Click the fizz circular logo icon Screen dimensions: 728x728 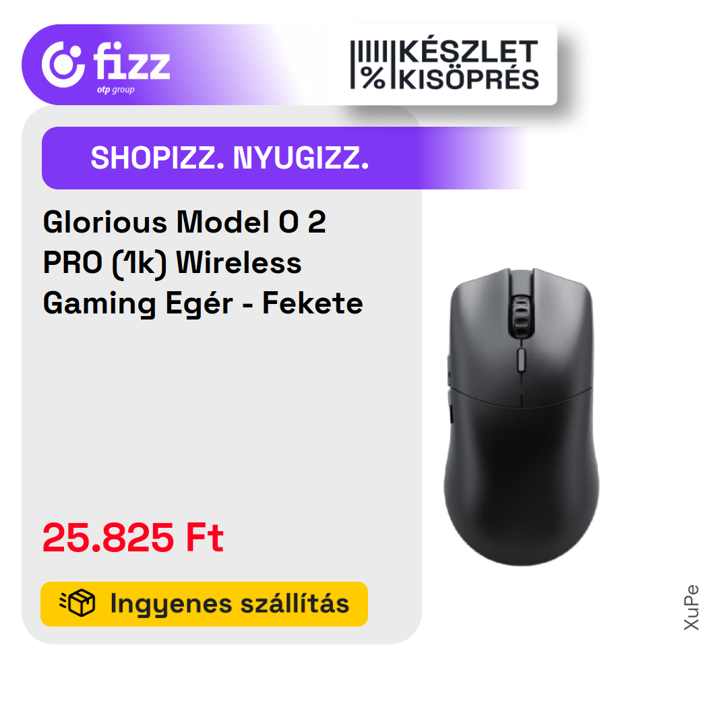63,65
